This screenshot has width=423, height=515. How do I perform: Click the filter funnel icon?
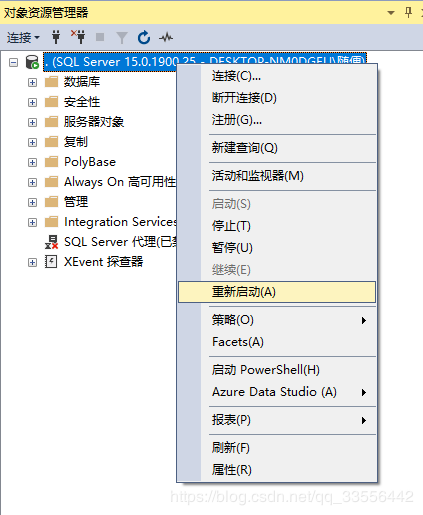(x=122, y=38)
